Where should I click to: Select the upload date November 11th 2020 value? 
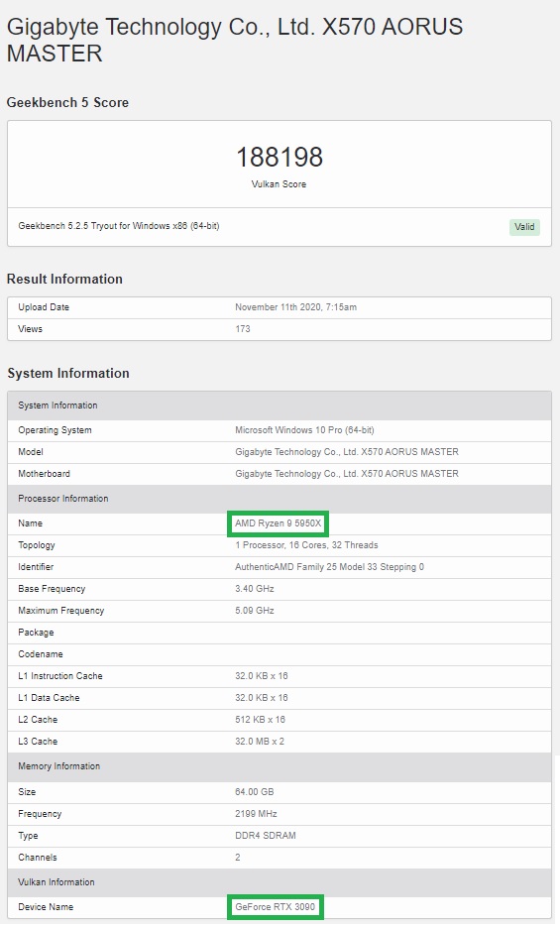click(296, 307)
